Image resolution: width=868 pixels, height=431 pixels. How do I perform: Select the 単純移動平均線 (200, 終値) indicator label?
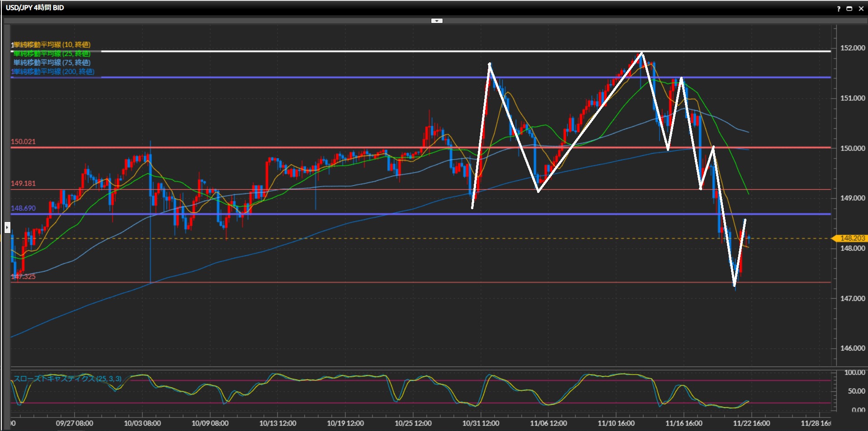pyautogui.click(x=54, y=72)
